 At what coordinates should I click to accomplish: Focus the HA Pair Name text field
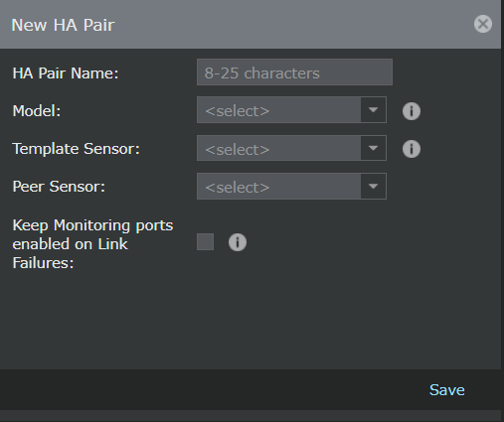pos(294,72)
